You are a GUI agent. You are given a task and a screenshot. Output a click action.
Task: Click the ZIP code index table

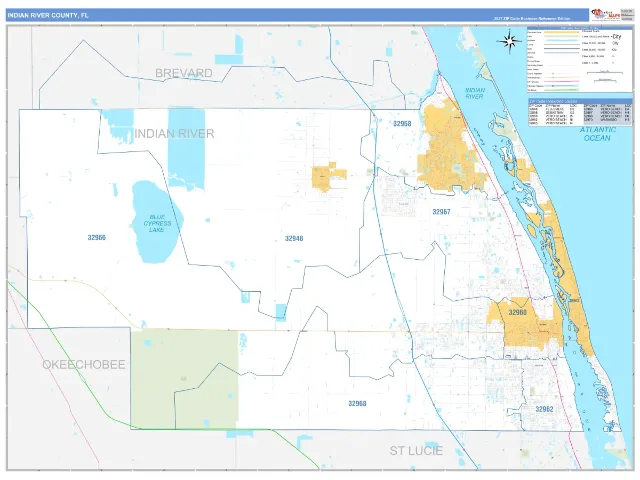(x=580, y=112)
